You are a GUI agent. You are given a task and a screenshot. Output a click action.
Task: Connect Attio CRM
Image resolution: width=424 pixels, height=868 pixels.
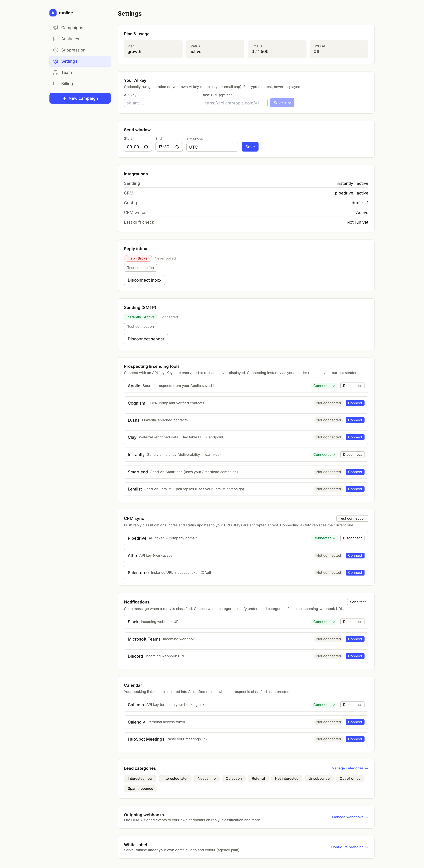355,556
